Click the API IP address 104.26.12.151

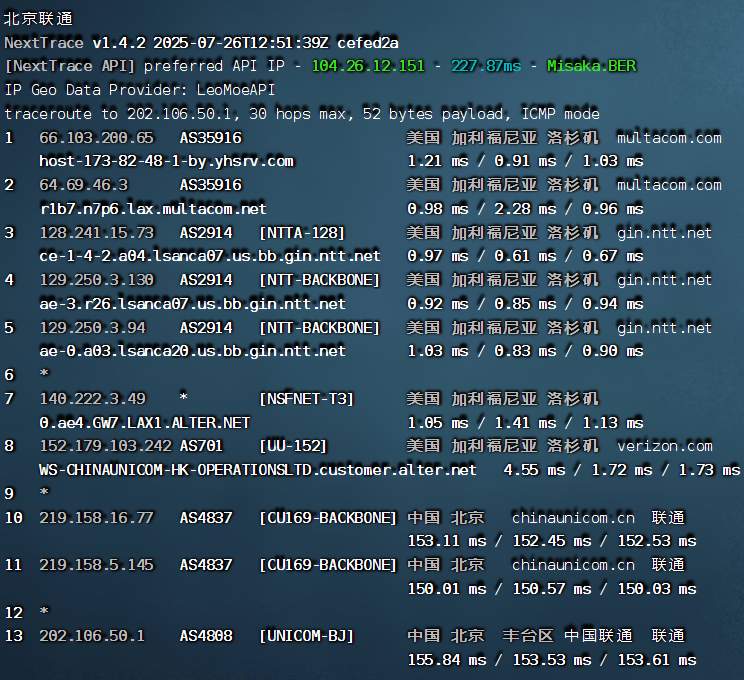pyautogui.click(x=369, y=66)
